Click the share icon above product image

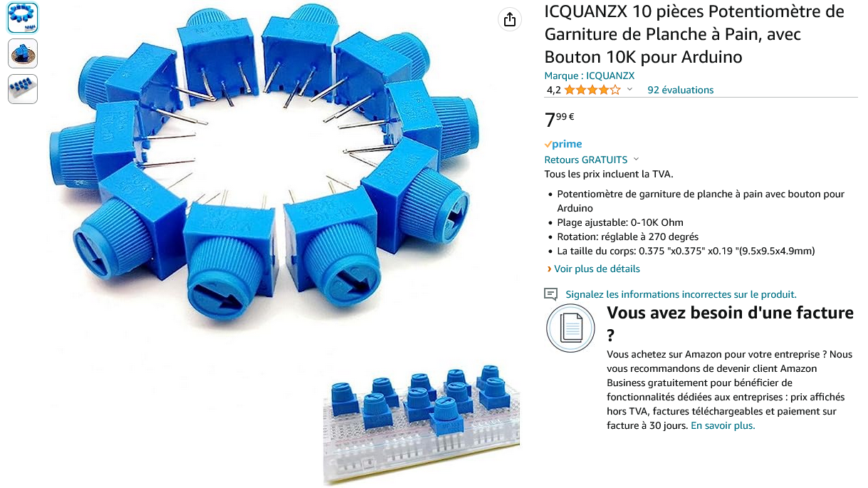(510, 20)
